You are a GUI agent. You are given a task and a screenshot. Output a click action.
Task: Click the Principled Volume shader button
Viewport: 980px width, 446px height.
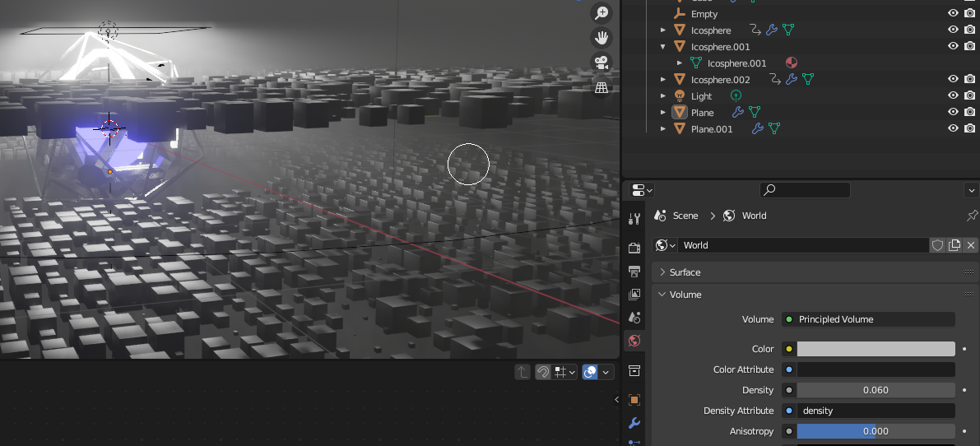(x=867, y=319)
